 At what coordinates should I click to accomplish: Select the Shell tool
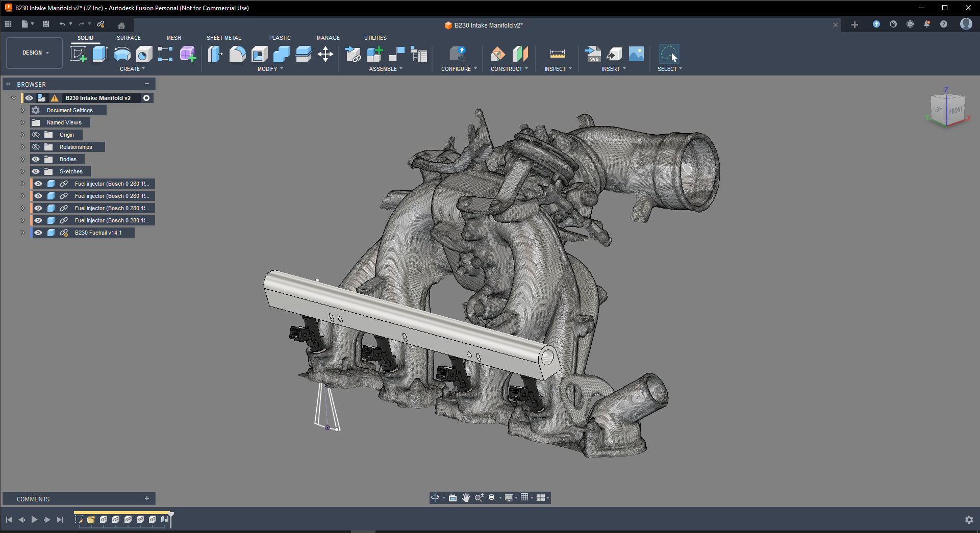click(259, 54)
